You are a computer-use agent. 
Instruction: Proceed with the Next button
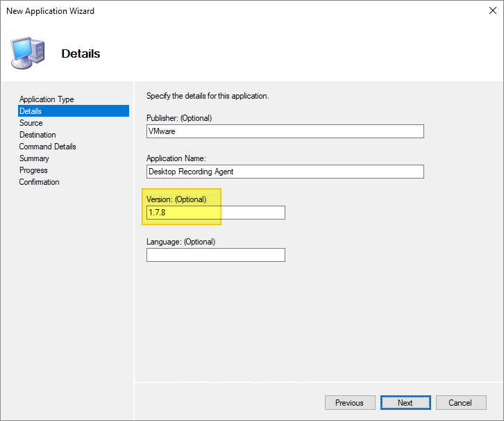click(x=405, y=403)
